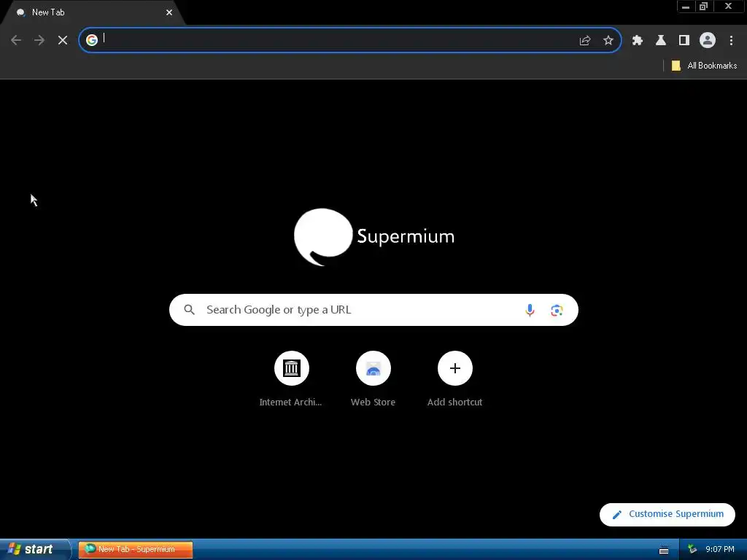Open the Web Store shortcut
Image resolution: width=747 pixels, height=560 pixels.
point(373,379)
